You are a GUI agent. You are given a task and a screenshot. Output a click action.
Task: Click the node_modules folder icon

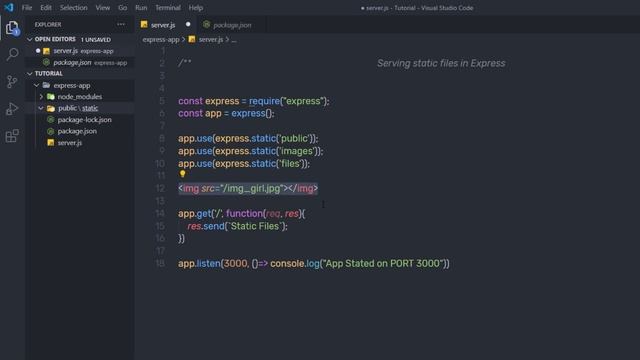click(x=51, y=97)
